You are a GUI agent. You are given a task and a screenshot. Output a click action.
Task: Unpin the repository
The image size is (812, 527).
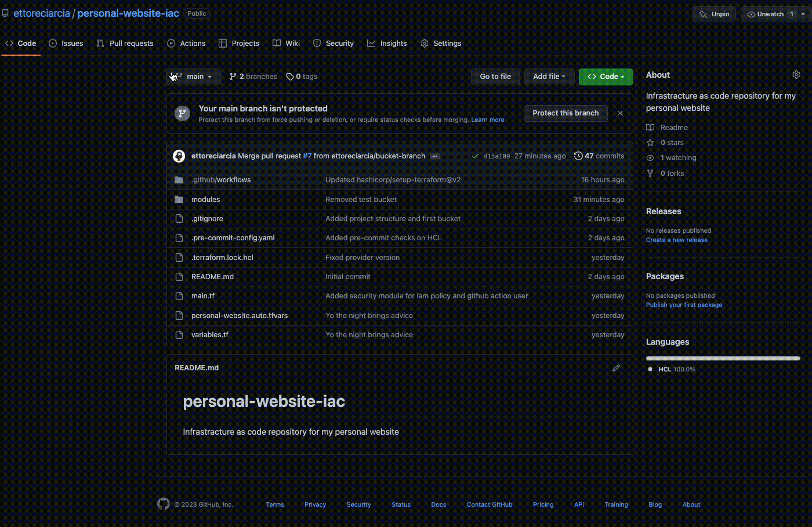[x=715, y=14]
